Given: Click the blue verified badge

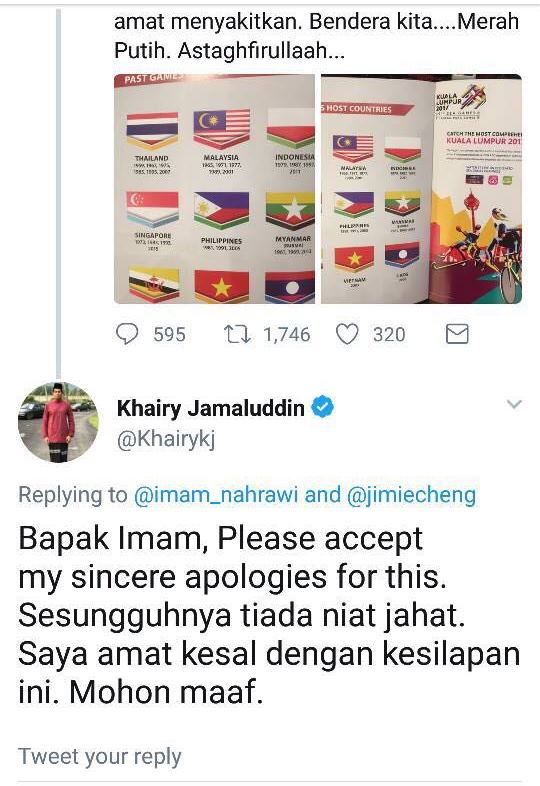Looking at the screenshot, I should click(x=322, y=407).
